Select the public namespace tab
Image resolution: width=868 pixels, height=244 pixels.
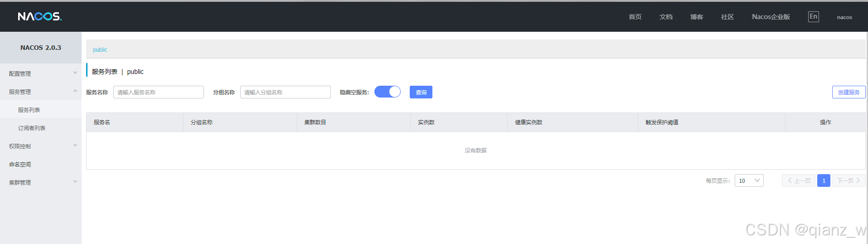click(x=100, y=49)
